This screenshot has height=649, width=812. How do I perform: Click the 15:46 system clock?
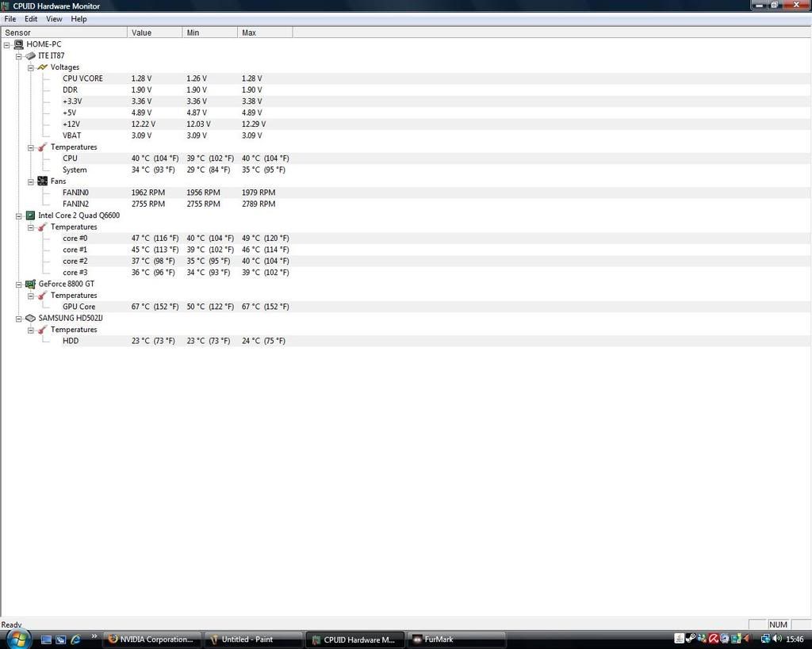click(795, 639)
